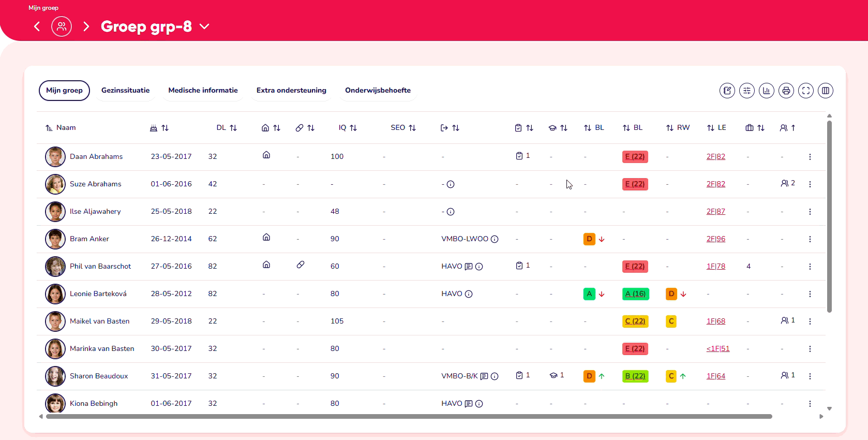Switch to the Gezinssituatie tab
The width and height of the screenshot is (868, 440).
[x=125, y=90]
